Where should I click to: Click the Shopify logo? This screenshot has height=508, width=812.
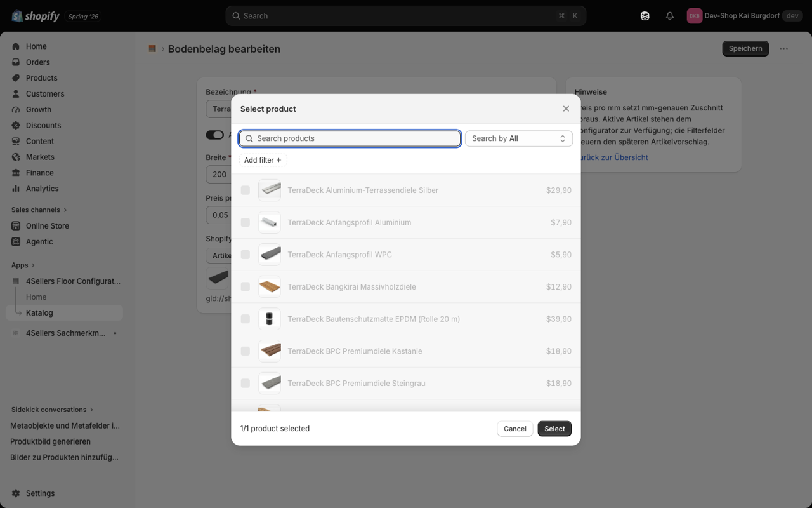pyautogui.click(x=36, y=16)
